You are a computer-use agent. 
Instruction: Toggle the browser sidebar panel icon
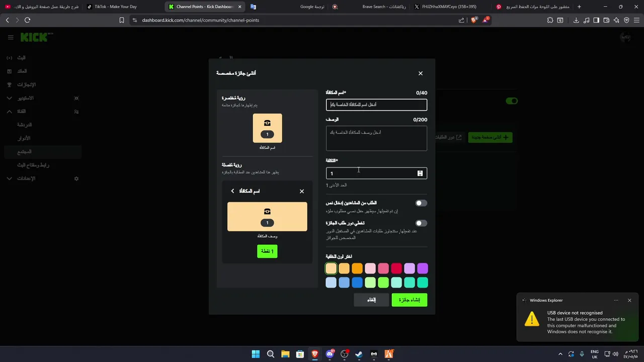tap(596, 20)
